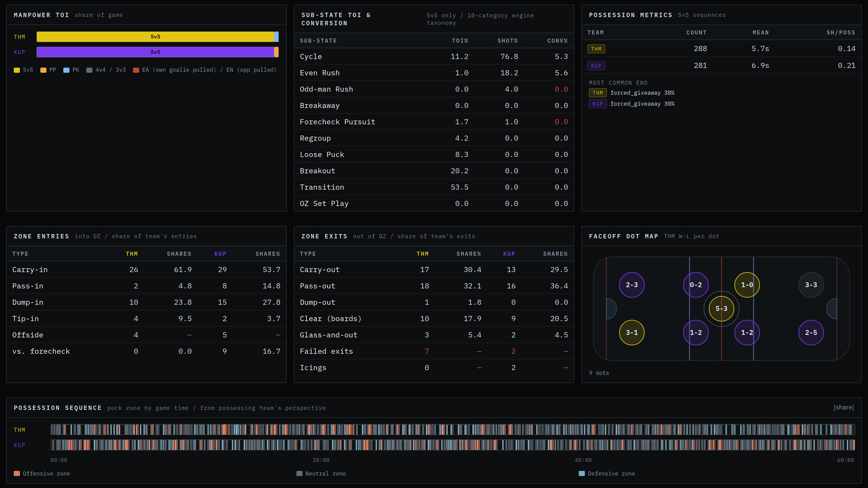This screenshot has height=488, width=868.
Task: Click the THM possession sequence strip
Action: 453,429
